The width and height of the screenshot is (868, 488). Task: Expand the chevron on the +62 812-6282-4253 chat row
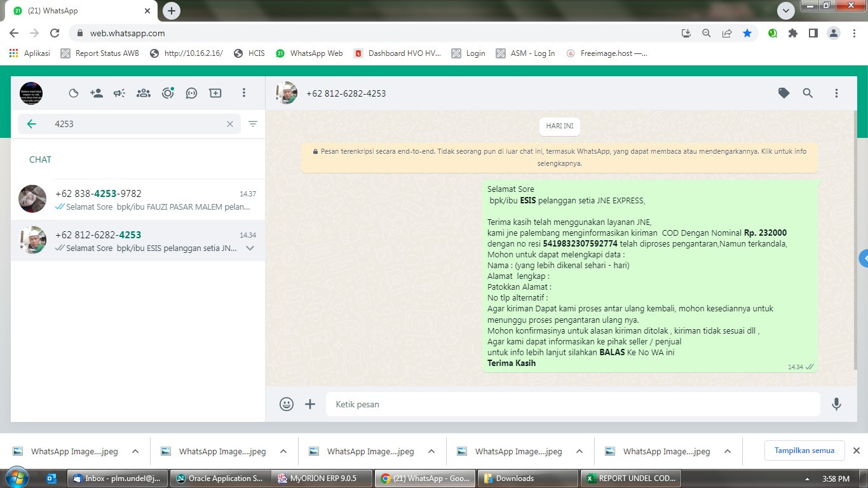(250, 248)
